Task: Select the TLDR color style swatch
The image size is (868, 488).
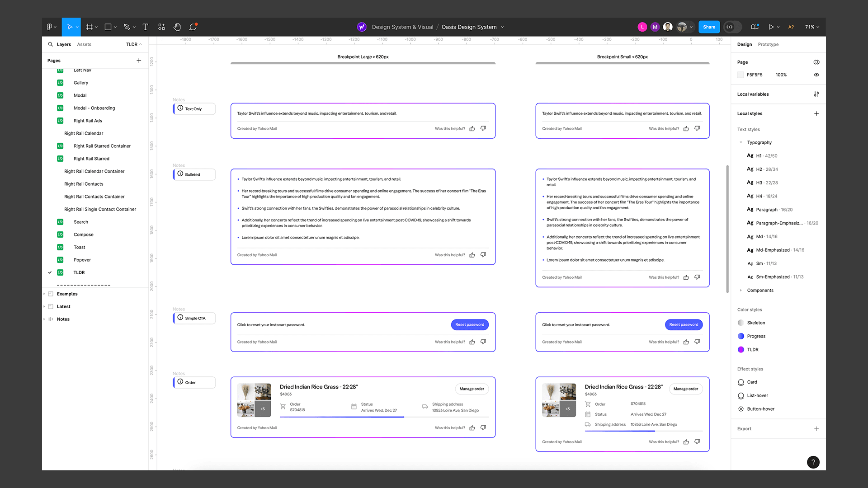Action: click(x=741, y=350)
